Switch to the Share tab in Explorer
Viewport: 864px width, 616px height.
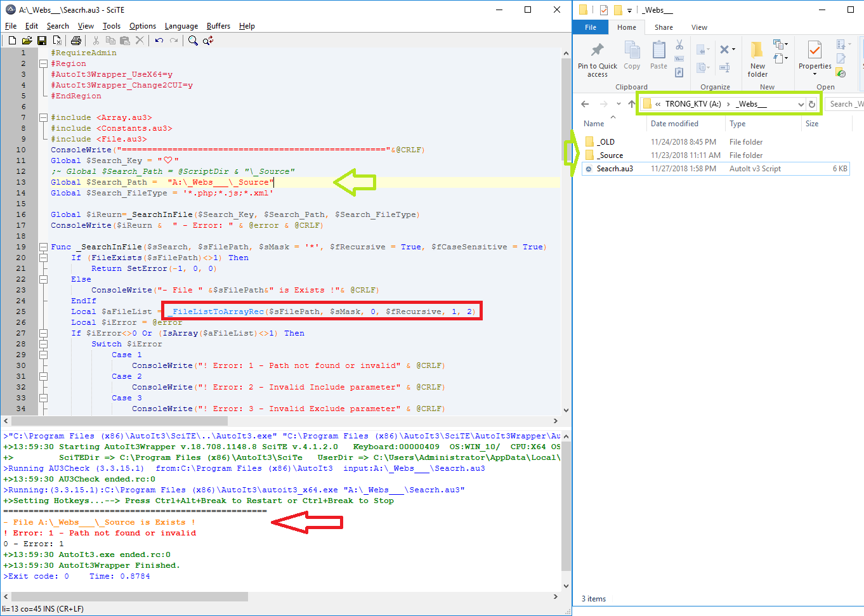(664, 27)
